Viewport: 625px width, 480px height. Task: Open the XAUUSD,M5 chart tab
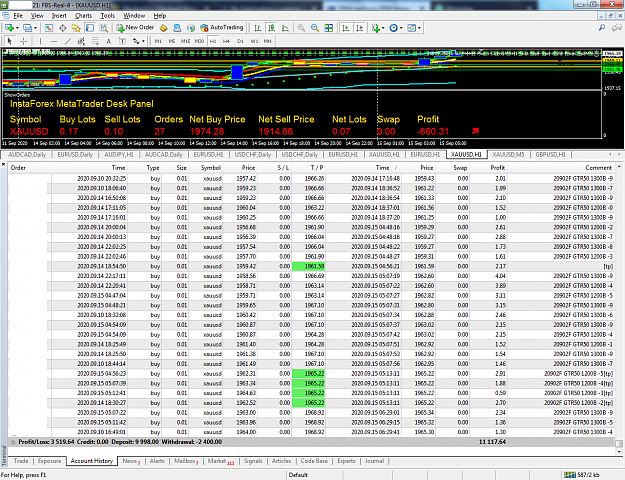[x=508, y=154]
